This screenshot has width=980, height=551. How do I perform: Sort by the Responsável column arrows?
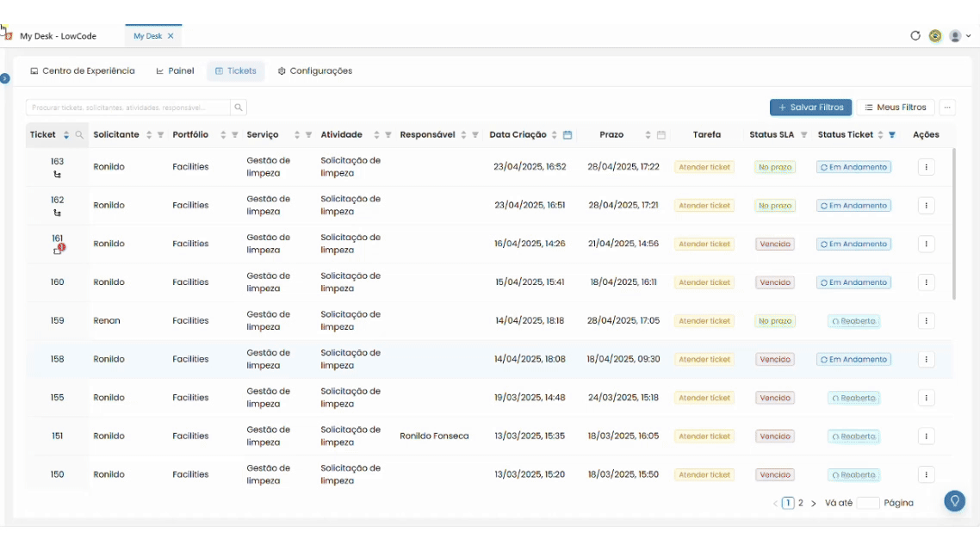click(x=463, y=135)
